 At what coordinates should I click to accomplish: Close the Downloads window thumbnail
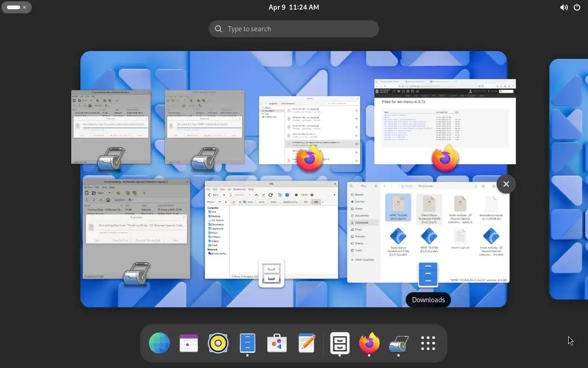point(506,184)
